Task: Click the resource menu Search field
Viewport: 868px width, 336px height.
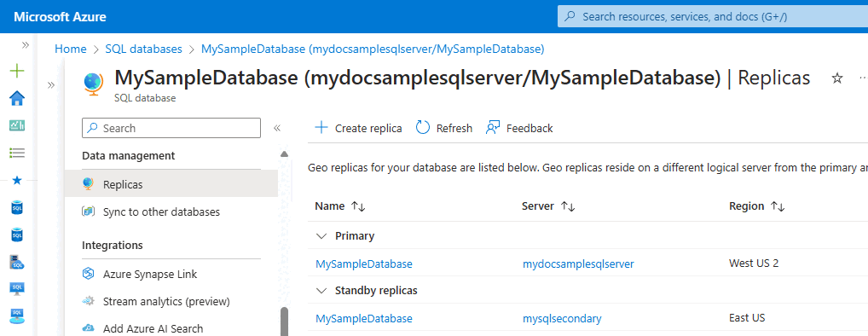Action: [171, 128]
